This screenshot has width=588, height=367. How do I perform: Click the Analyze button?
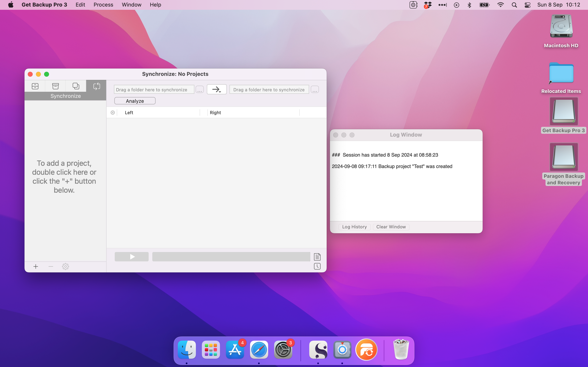click(135, 100)
